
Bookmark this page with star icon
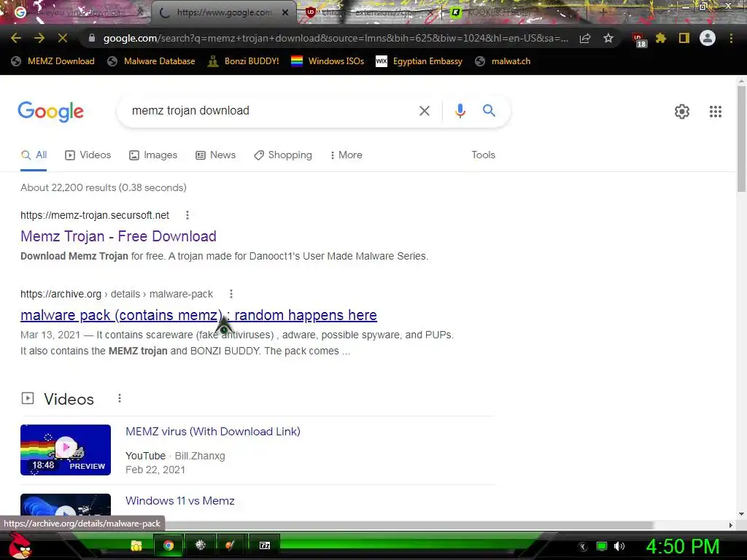(x=608, y=38)
